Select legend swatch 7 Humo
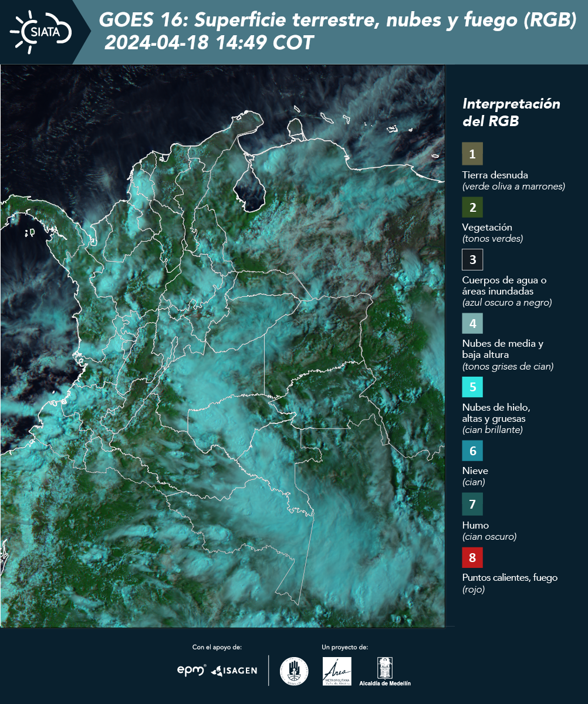Image resolution: width=588 pixels, height=704 pixels. (x=472, y=504)
